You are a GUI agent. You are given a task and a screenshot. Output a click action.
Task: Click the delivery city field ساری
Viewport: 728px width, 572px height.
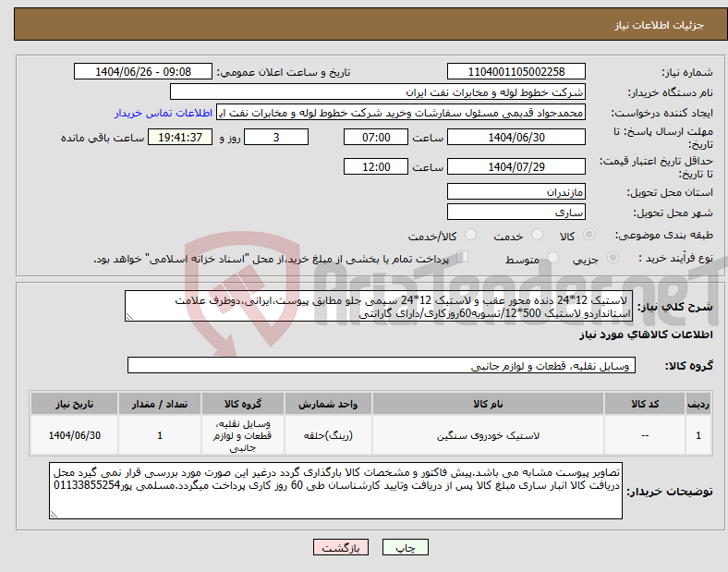[x=516, y=213]
